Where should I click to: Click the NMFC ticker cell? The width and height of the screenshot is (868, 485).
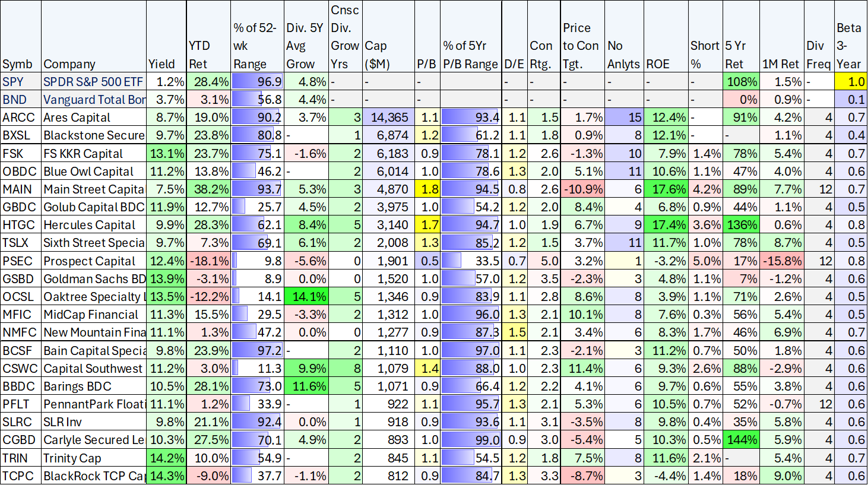click(x=21, y=332)
